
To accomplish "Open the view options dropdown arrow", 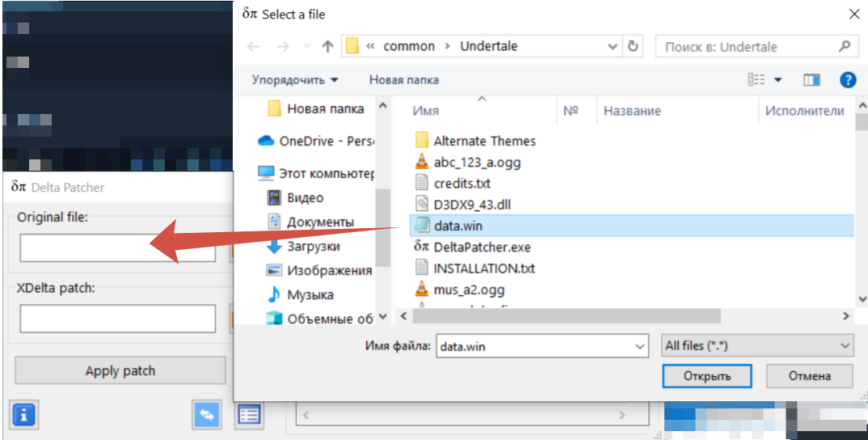I will 777,80.
